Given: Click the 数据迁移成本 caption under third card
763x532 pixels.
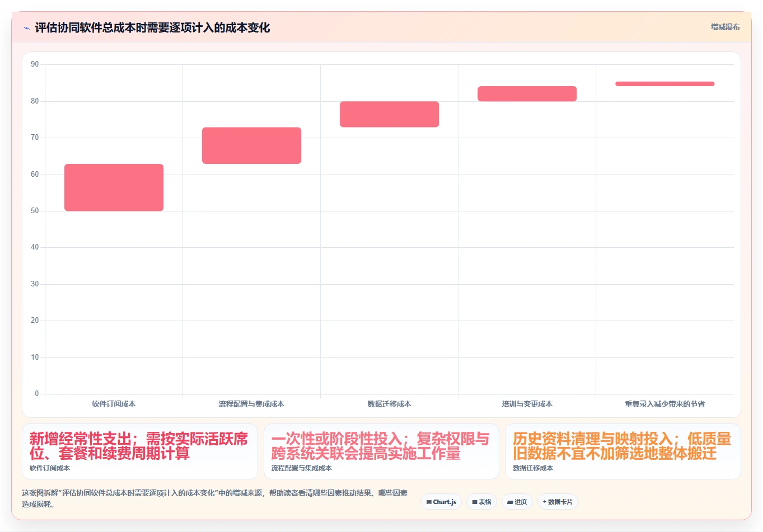Looking at the screenshot, I should point(533,468).
